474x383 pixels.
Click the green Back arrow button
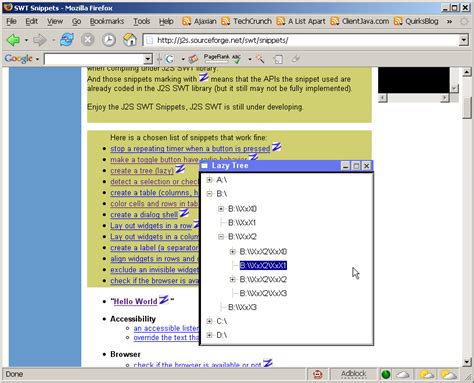click(13, 40)
